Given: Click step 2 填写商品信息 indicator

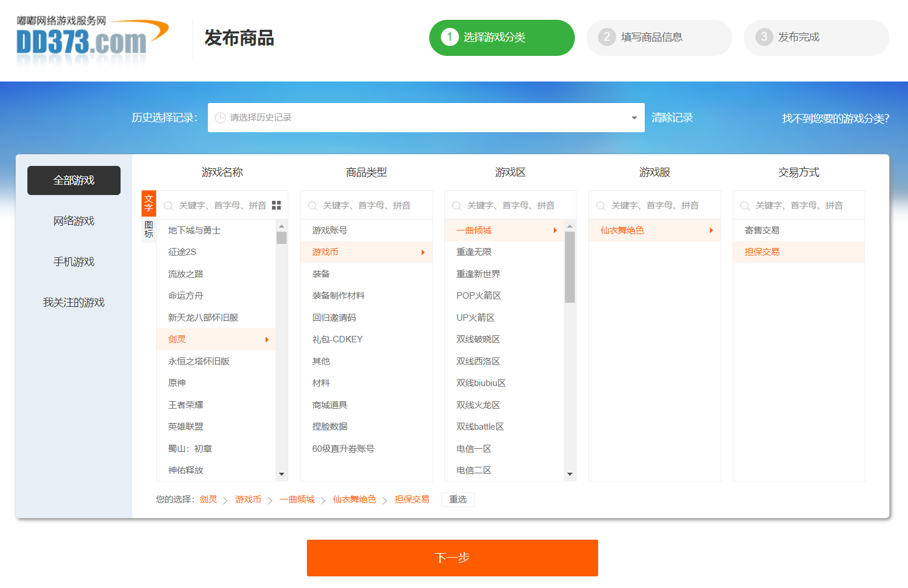Looking at the screenshot, I should 659,38.
